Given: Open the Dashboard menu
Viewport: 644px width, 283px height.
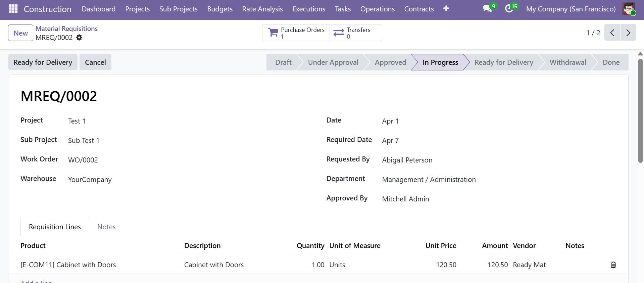Looking at the screenshot, I should (99, 9).
